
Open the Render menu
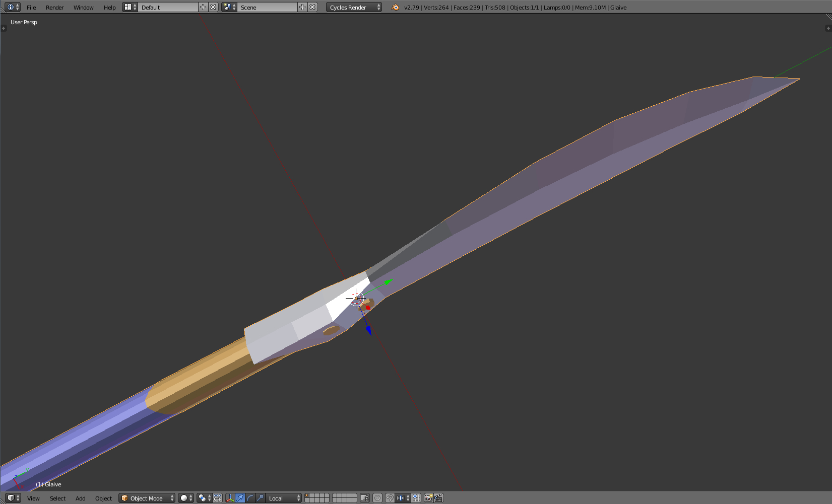click(54, 7)
